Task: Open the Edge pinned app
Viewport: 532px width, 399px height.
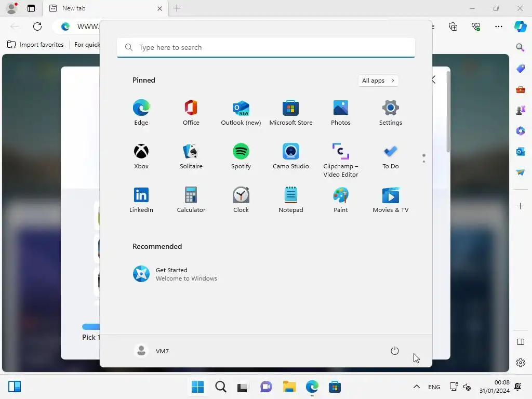Action: coord(141,113)
